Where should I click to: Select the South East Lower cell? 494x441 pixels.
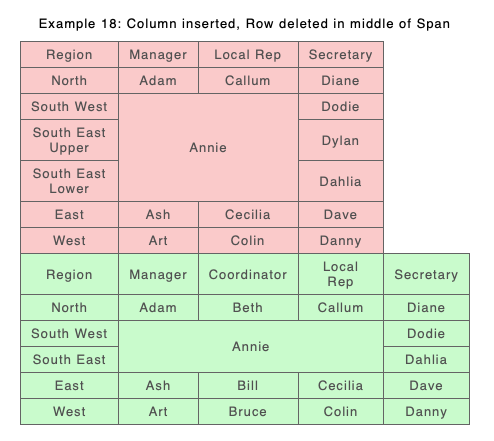[69, 181]
